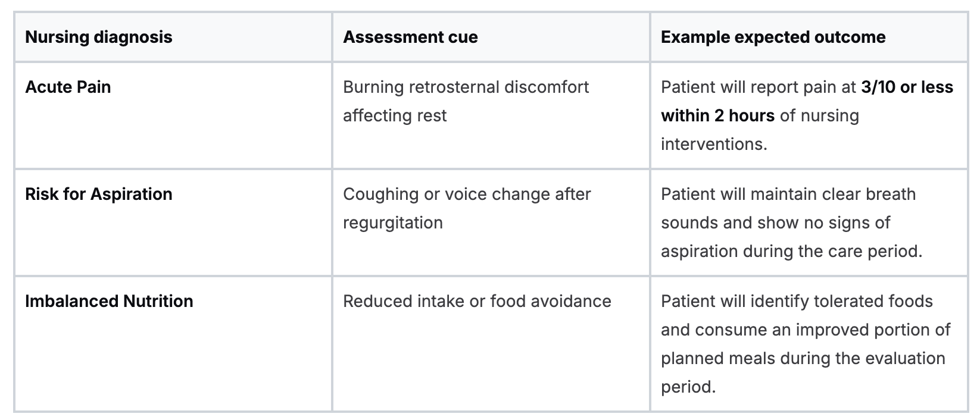The width and height of the screenshot is (980, 420).
Task: Click the reduced intake or food avoidance cue
Action: pos(477,301)
